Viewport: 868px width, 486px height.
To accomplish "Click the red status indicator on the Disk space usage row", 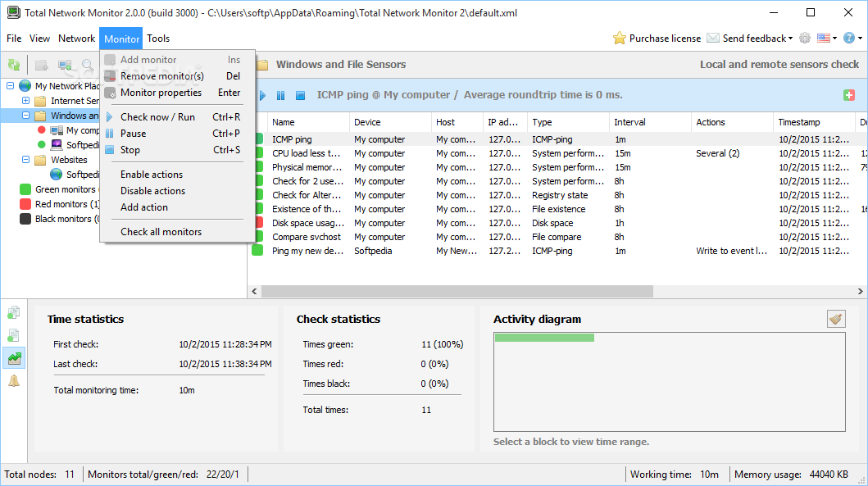I will (x=258, y=223).
